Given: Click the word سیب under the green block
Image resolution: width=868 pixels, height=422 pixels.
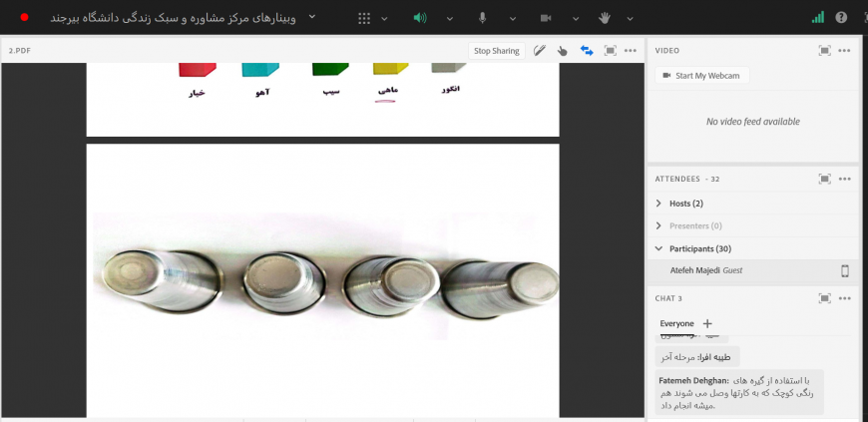Looking at the screenshot, I should [330, 92].
